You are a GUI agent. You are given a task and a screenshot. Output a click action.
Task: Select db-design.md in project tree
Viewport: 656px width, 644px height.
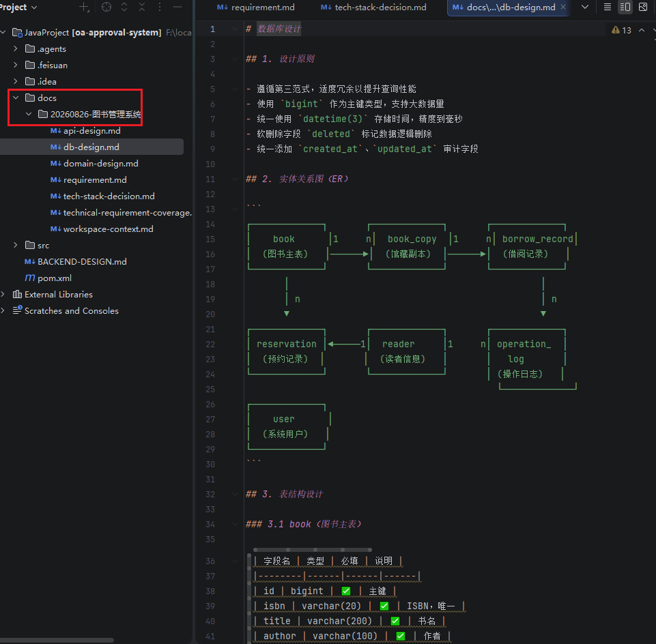[x=91, y=147]
